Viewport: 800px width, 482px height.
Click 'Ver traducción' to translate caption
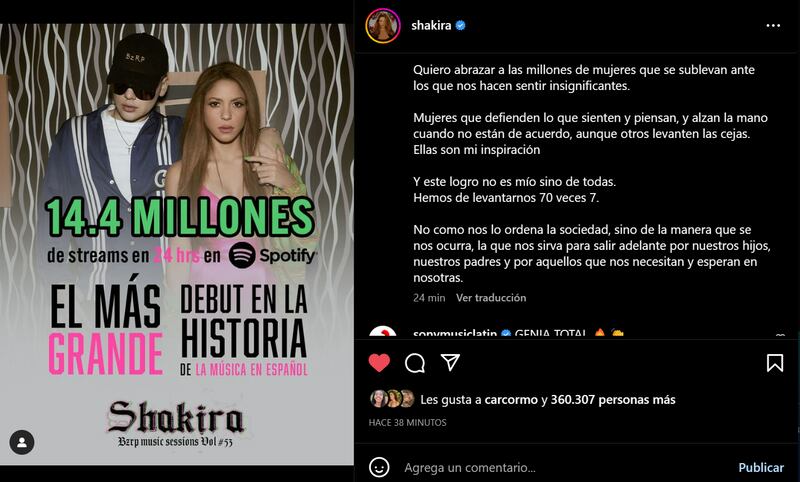point(491,298)
